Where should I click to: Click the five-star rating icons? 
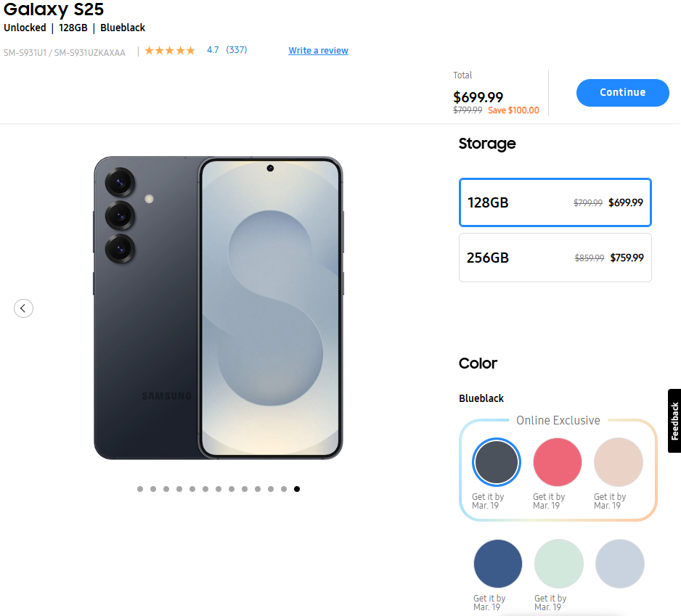pyautogui.click(x=170, y=51)
